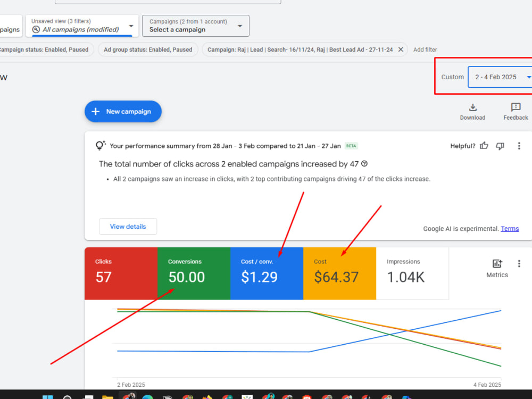Image resolution: width=532 pixels, height=399 pixels.
Task: Click Add filter
Action: coord(425,49)
